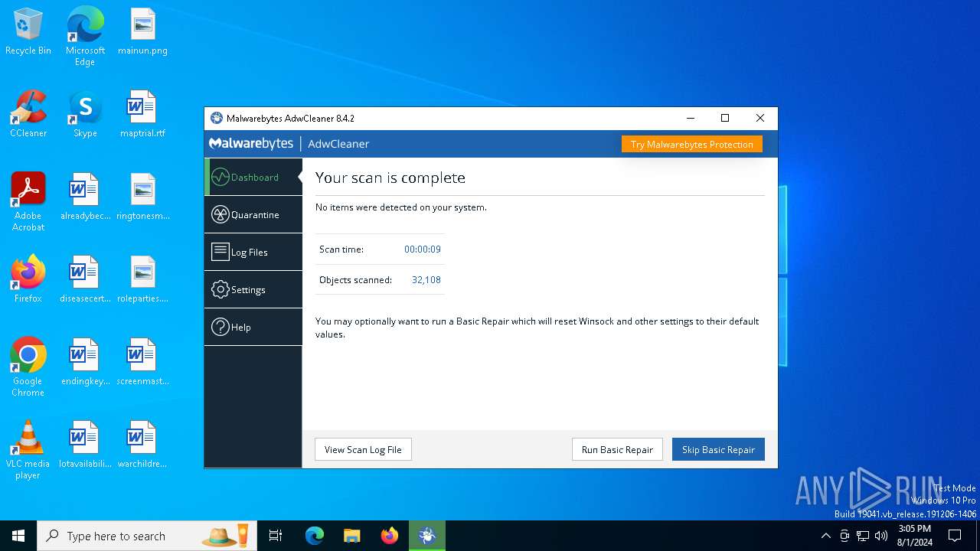The height and width of the screenshot is (551, 980).
Task: Click AdwCleaner title bar app icon
Action: click(217, 118)
